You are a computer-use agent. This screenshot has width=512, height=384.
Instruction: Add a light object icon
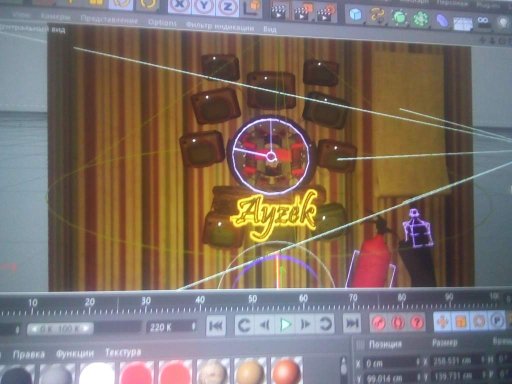point(503,23)
